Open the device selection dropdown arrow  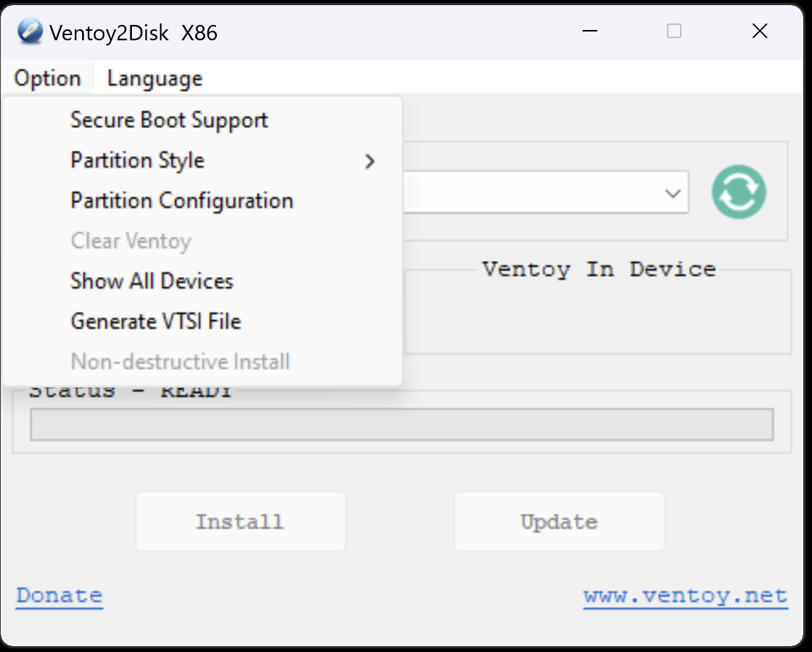pyautogui.click(x=672, y=193)
